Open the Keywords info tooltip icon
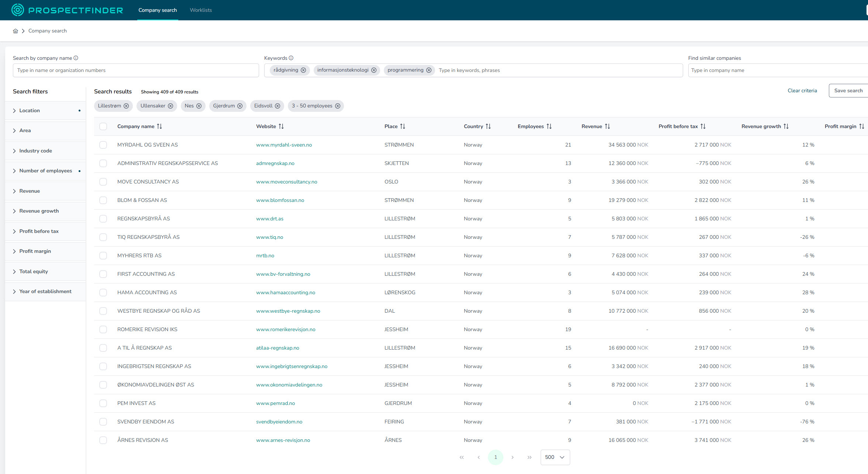Viewport: 868px width, 474px height. coord(291,58)
